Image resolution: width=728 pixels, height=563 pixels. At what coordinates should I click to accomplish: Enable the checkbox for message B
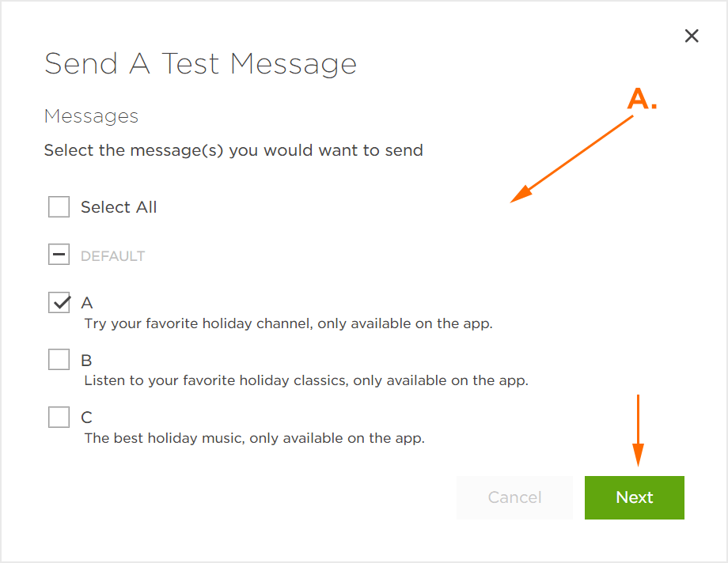[59, 359]
